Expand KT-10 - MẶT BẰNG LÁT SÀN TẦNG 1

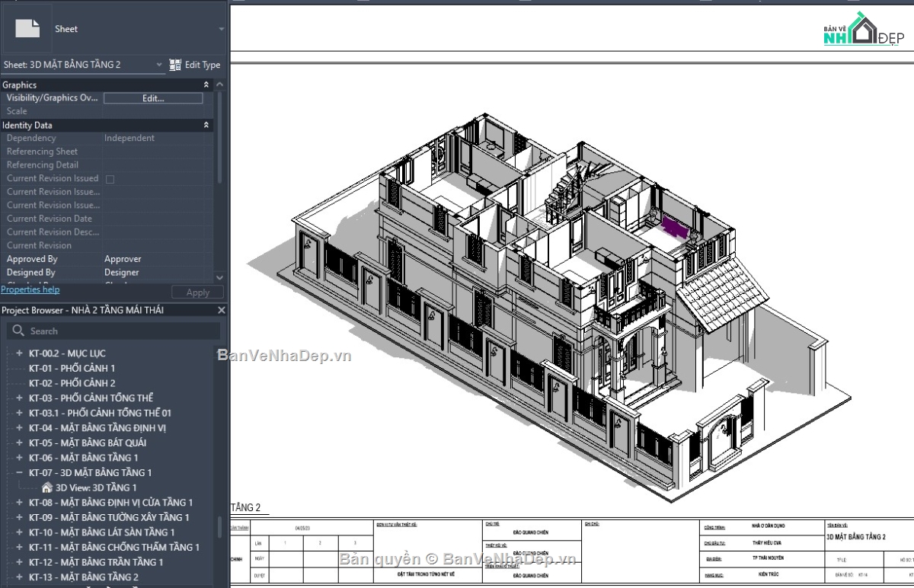point(20,532)
